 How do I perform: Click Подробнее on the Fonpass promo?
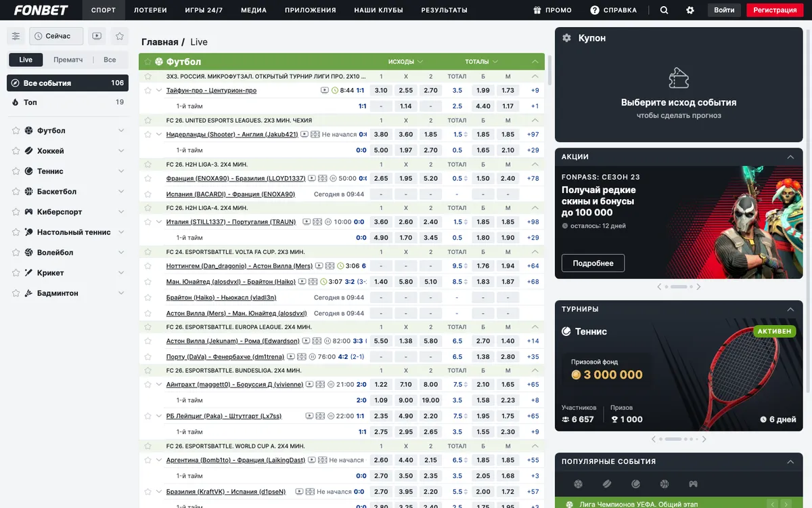(593, 263)
